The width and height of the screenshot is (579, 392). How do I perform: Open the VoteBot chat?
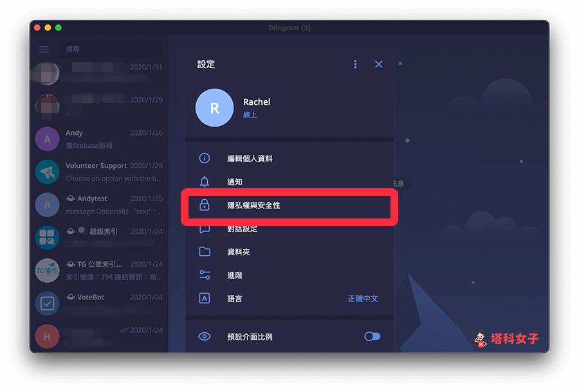(x=99, y=303)
